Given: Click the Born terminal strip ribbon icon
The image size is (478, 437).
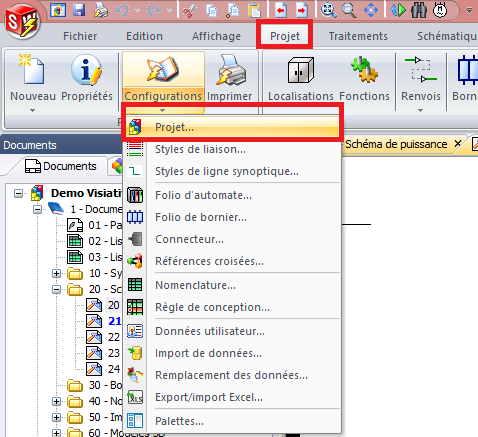Looking at the screenshot, I should [467, 71].
